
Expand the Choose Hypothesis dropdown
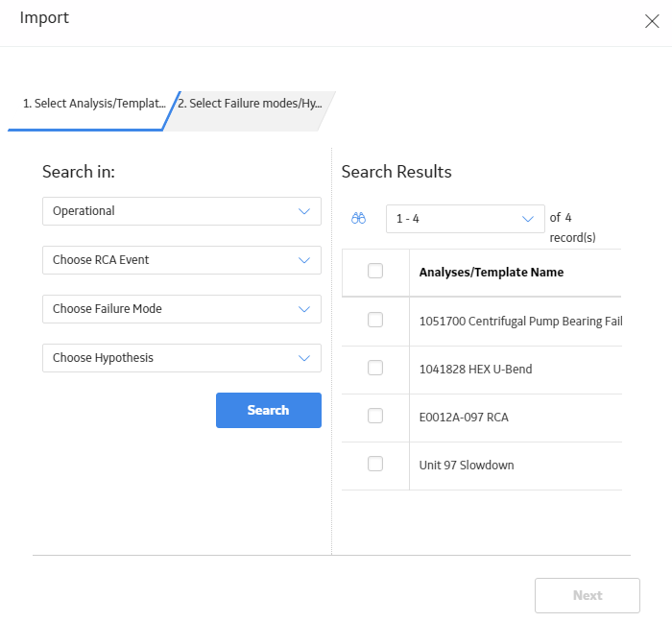[x=181, y=358]
